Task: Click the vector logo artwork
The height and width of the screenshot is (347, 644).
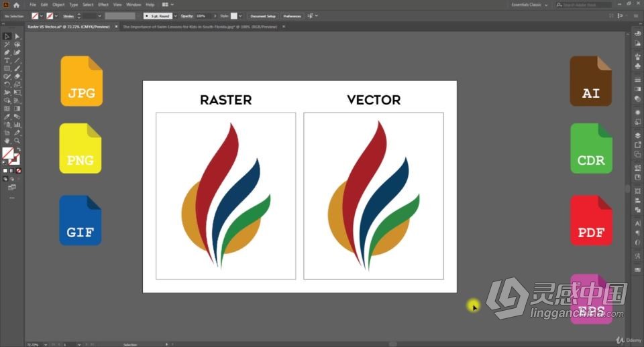Action: pos(374,196)
